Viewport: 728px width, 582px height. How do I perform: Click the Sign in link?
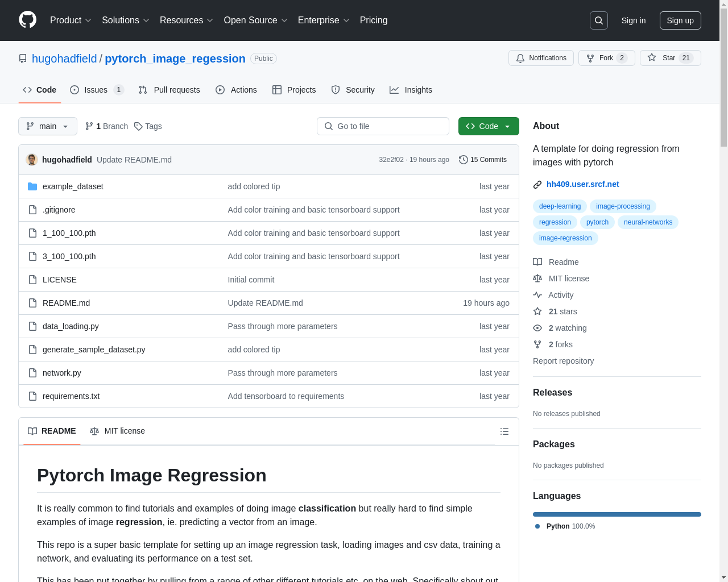click(634, 20)
